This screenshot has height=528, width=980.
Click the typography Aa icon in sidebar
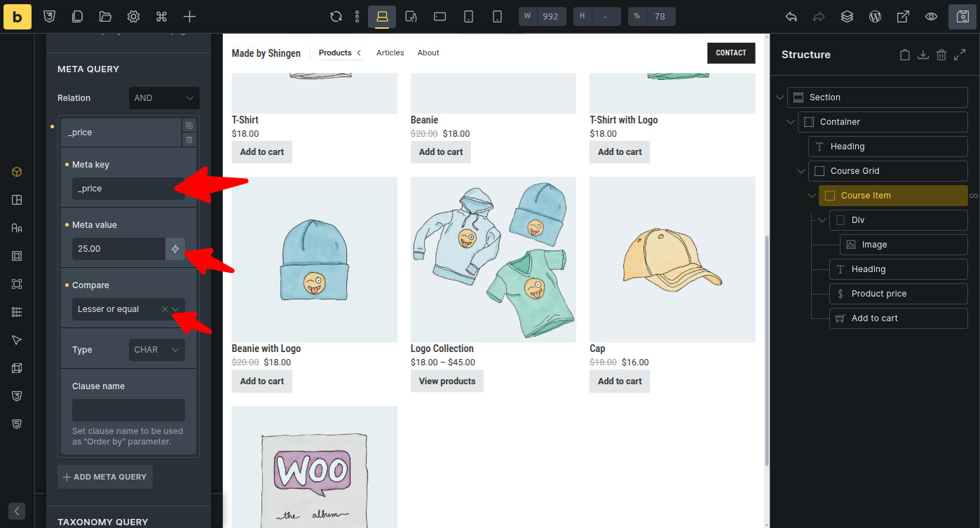(x=17, y=228)
